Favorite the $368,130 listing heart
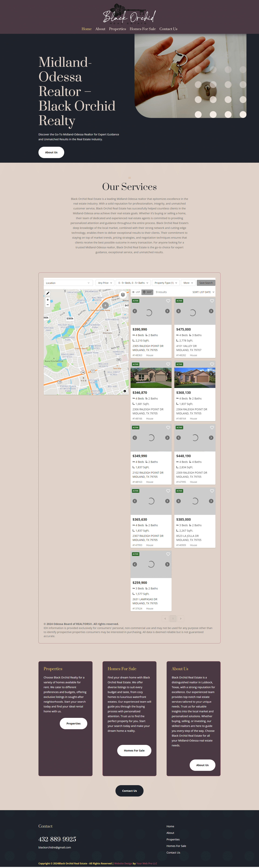The width and height of the screenshot is (259, 868). pos(212,364)
